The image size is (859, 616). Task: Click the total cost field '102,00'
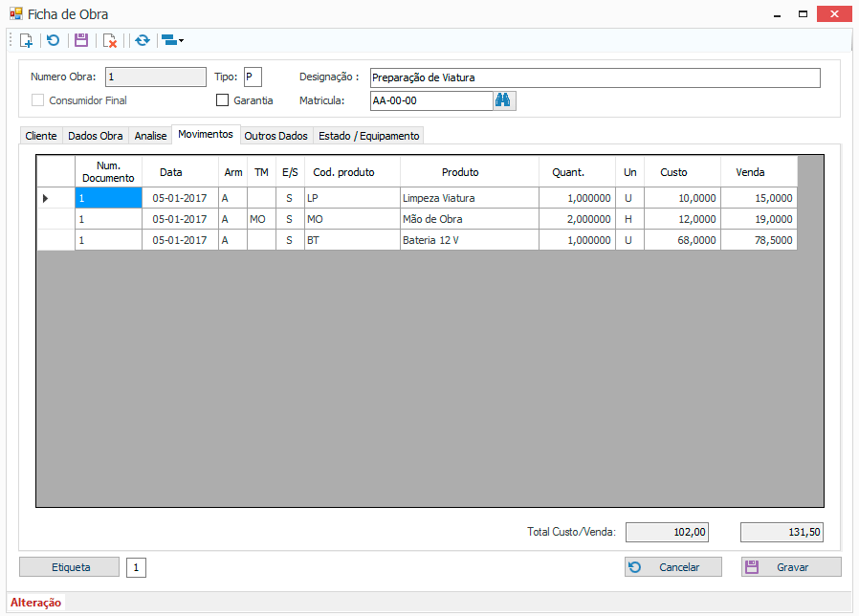point(667,532)
